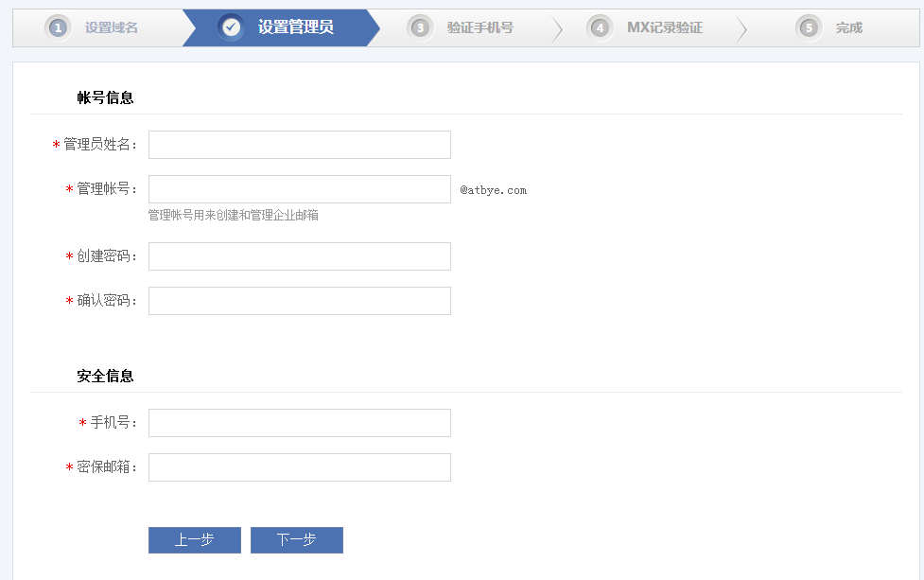The height and width of the screenshot is (580, 924).
Task: Open the MX记录验证 step
Action: click(664, 27)
